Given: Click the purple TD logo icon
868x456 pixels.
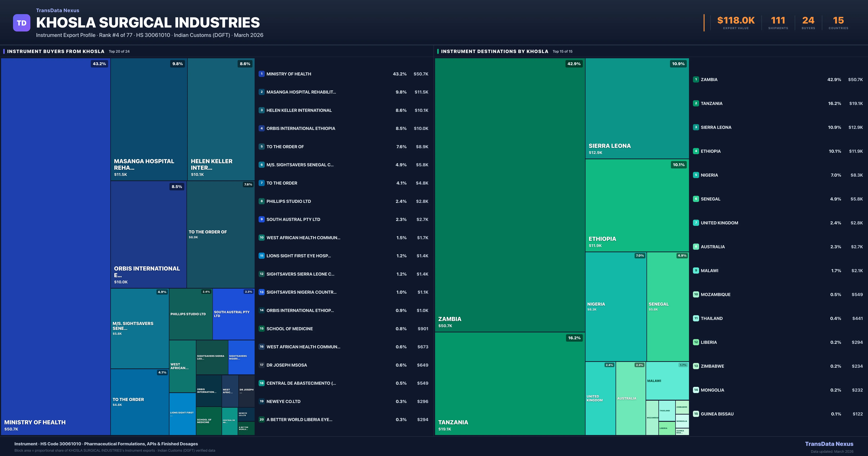Looking at the screenshot, I should (22, 23).
